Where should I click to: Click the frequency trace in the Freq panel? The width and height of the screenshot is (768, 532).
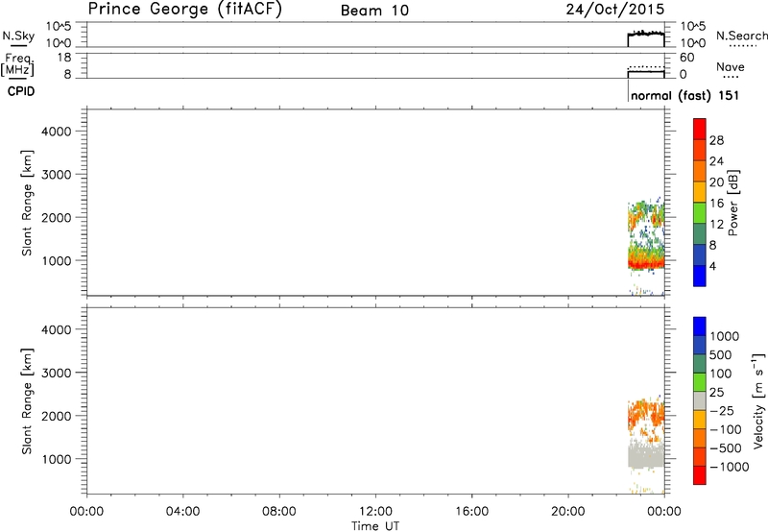(646, 71)
